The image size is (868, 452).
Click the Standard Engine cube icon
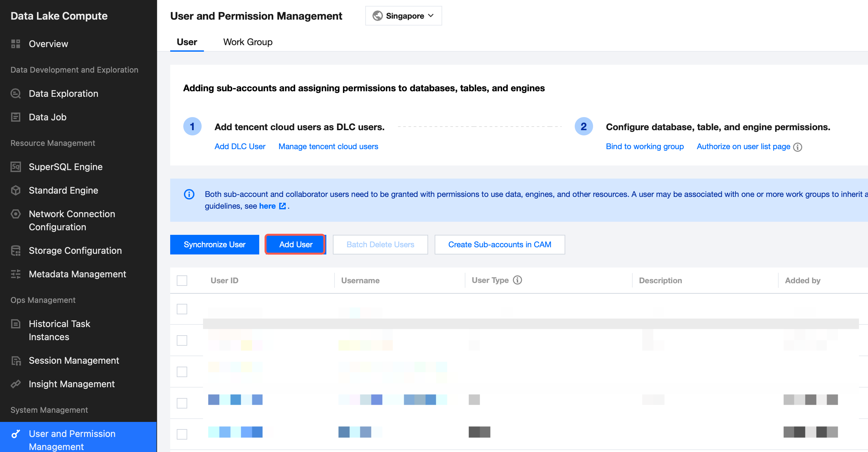click(x=15, y=190)
